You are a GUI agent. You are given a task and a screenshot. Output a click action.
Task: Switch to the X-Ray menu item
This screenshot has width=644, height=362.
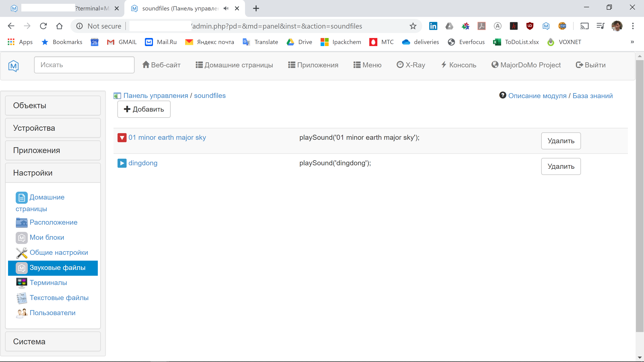tap(411, 65)
